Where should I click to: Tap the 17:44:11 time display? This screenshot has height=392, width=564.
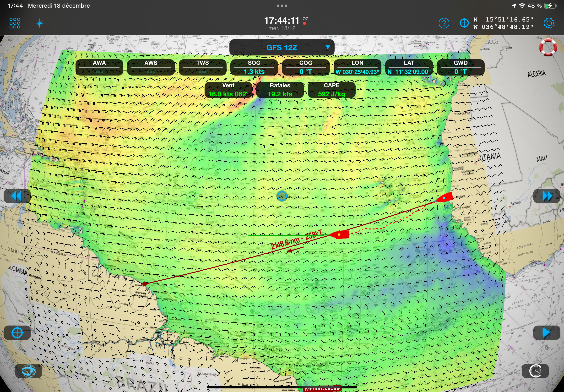point(282,21)
